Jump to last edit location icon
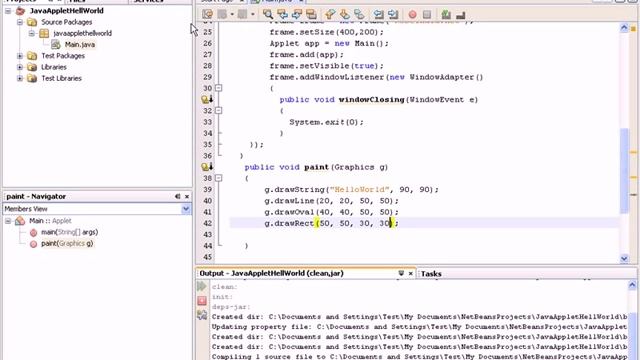 click(207, 15)
